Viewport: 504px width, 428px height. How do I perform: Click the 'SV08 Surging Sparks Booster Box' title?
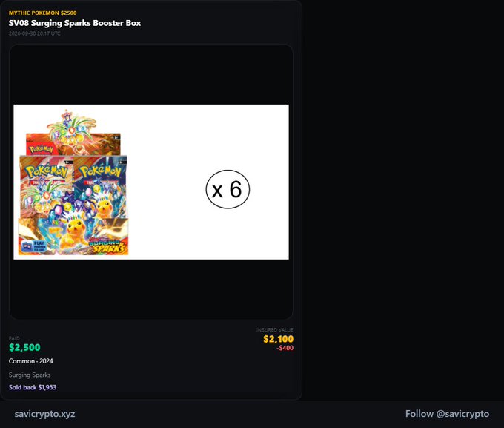click(75, 23)
